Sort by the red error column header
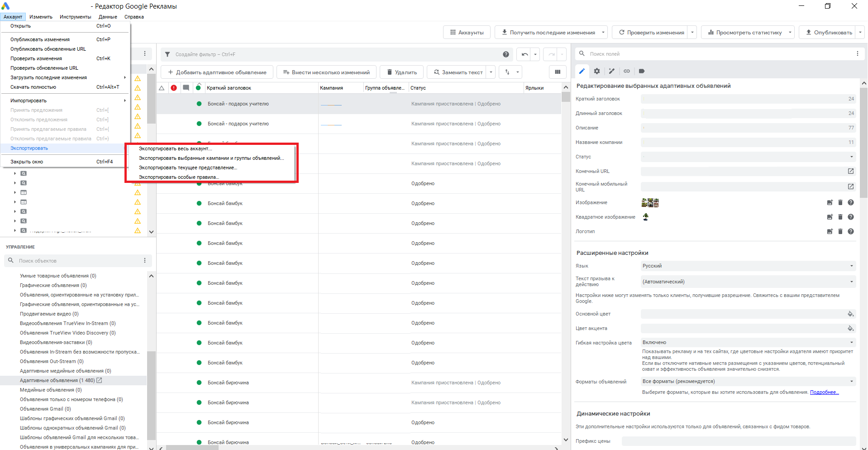The image size is (868, 450). coord(174,88)
